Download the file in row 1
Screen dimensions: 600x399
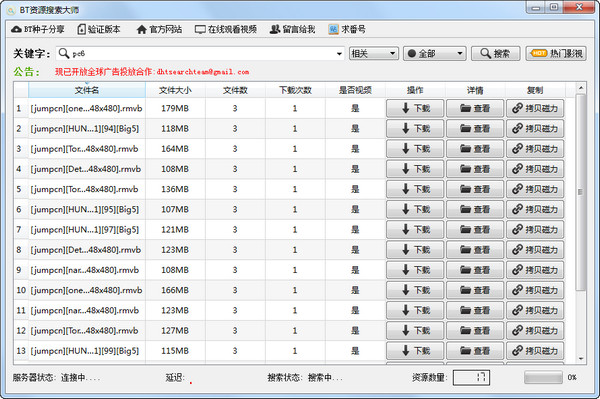click(415, 108)
